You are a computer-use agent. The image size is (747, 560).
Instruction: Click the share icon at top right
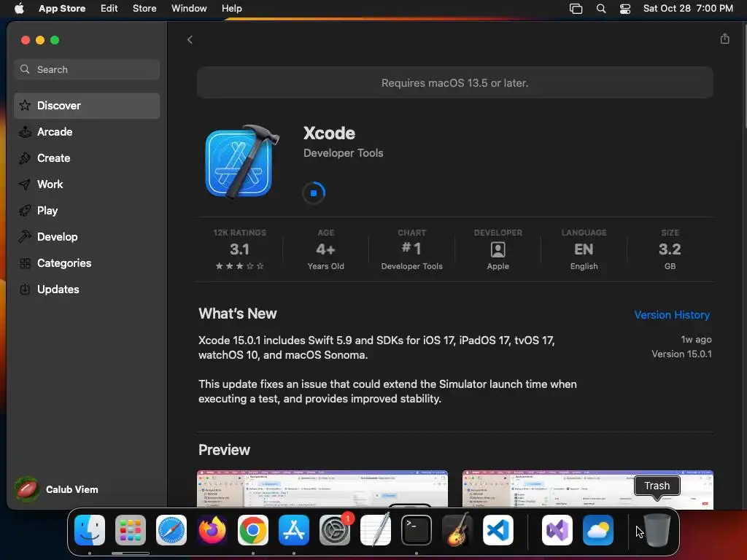pyautogui.click(x=724, y=39)
